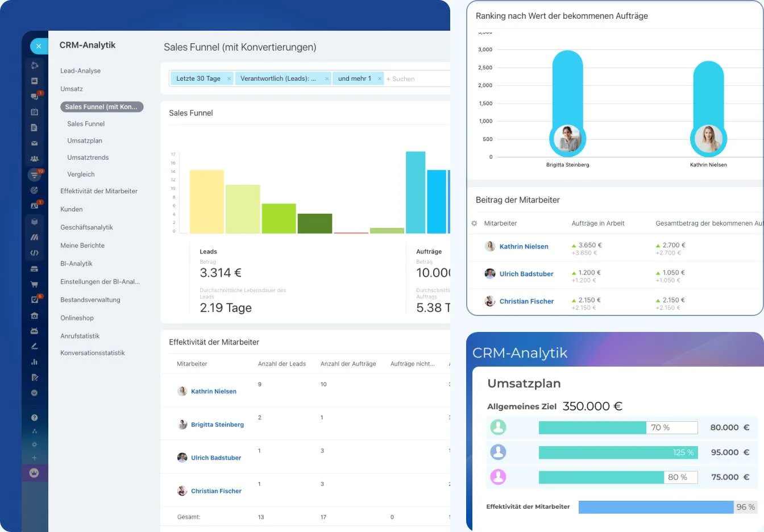
Task: Open Anrufstatistik in the side menu
Action: coord(80,336)
